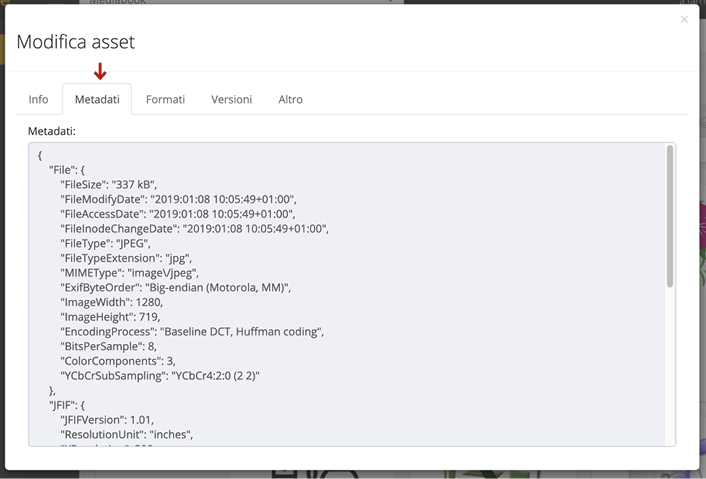Close the Modifica asset dialog
Viewport: 706px width, 479px height.
[684, 20]
